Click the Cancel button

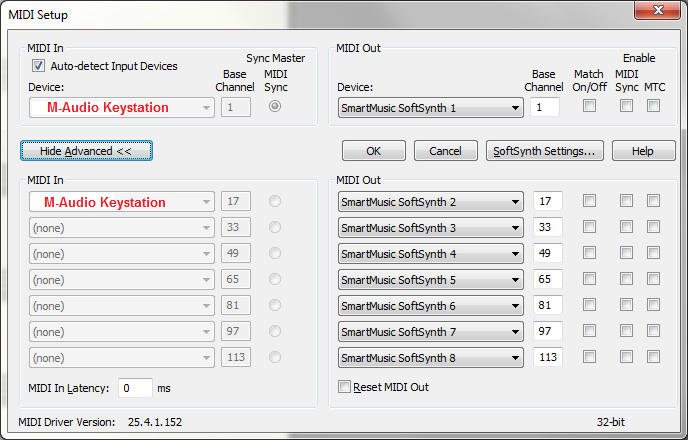445,151
